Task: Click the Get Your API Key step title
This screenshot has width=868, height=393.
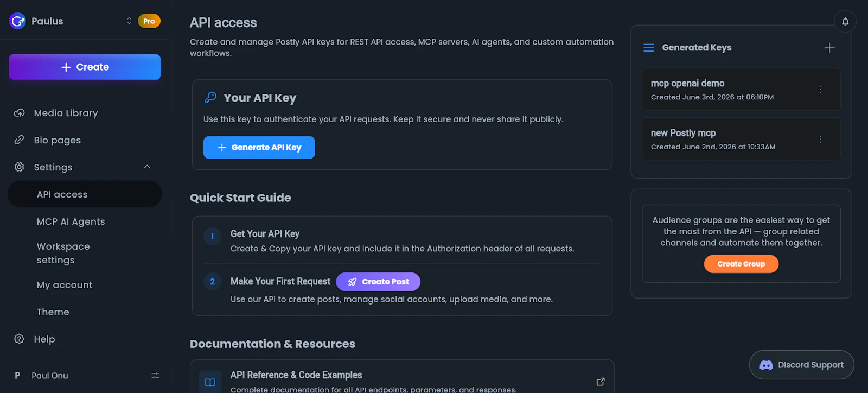Action: point(265,234)
